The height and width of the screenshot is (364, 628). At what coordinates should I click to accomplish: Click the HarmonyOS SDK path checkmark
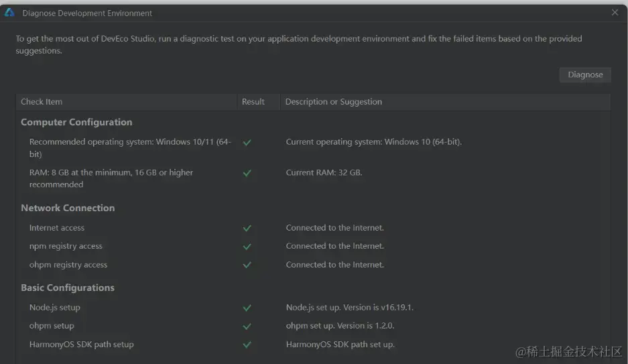pyautogui.click(x=247, y=345)
